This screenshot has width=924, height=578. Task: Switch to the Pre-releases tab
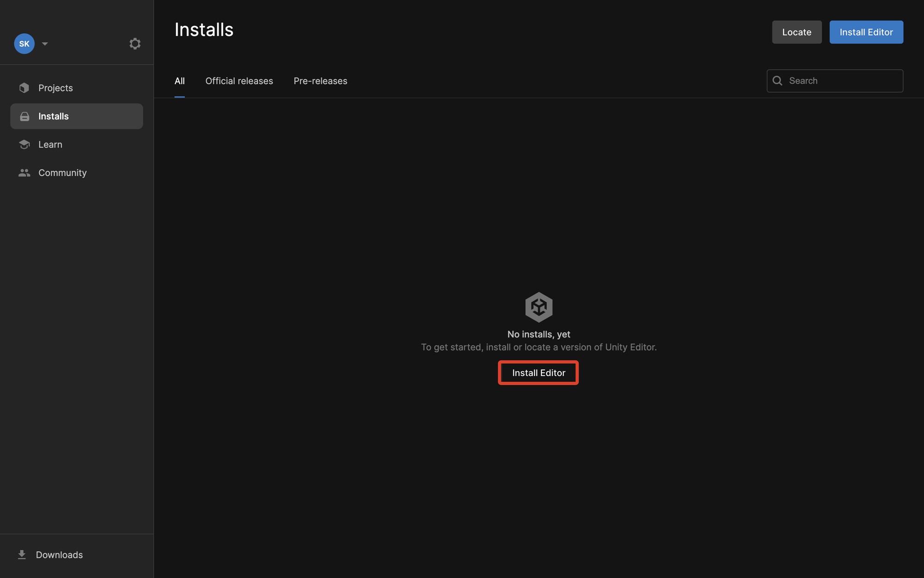(321, 81)
